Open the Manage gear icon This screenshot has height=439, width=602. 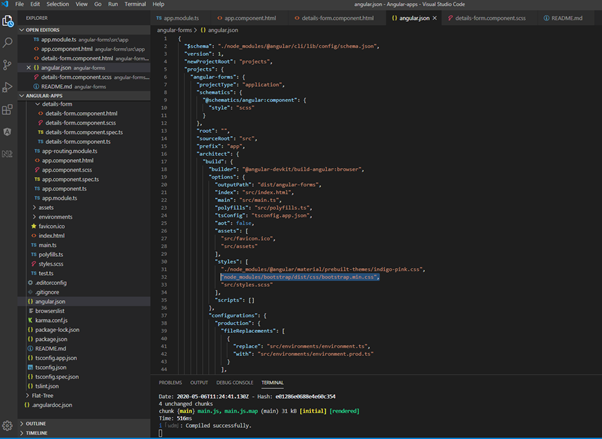7,425
